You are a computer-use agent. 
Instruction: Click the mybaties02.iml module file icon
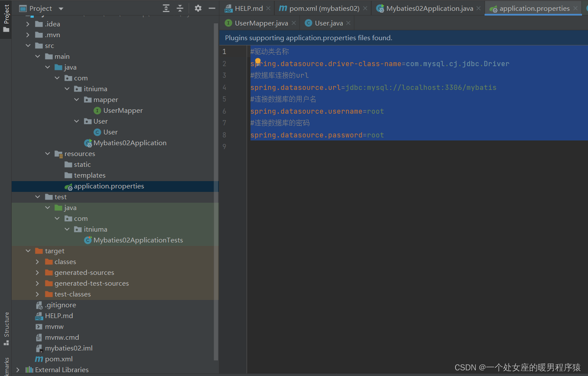[x=39, y=348]
